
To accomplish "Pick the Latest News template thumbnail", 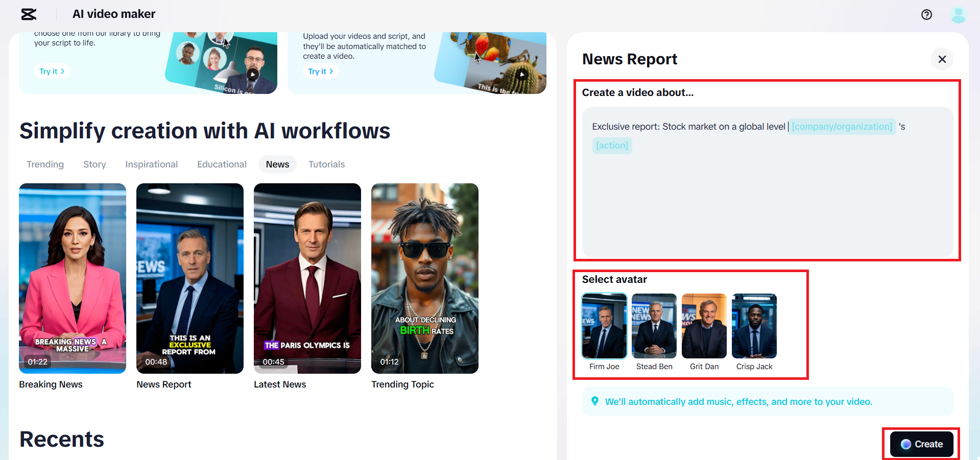I will tap(307, 278).
